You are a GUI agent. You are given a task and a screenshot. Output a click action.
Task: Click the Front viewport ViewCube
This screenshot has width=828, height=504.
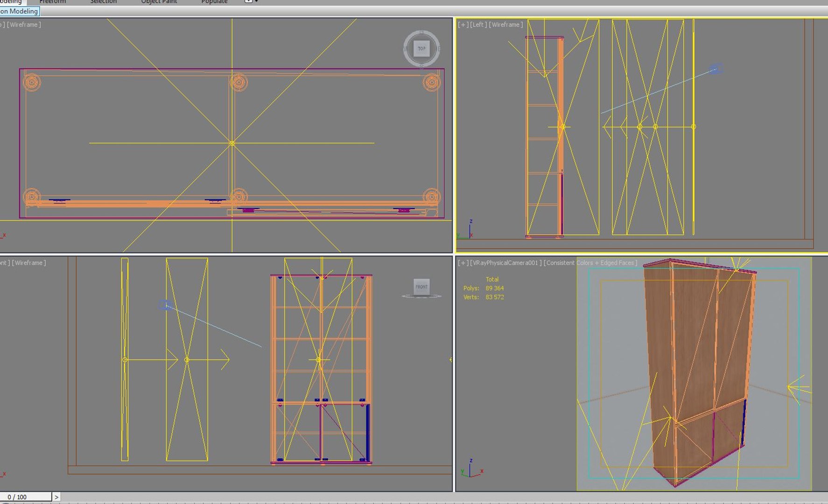pyautogui.click(x=421, y=287)
